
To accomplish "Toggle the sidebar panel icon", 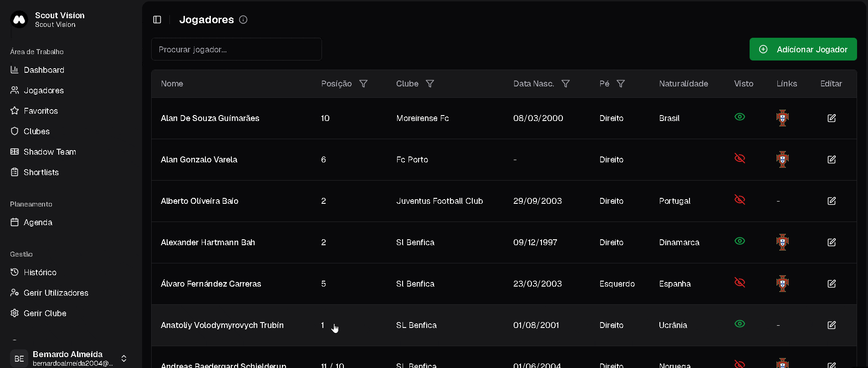I will 157,20.
